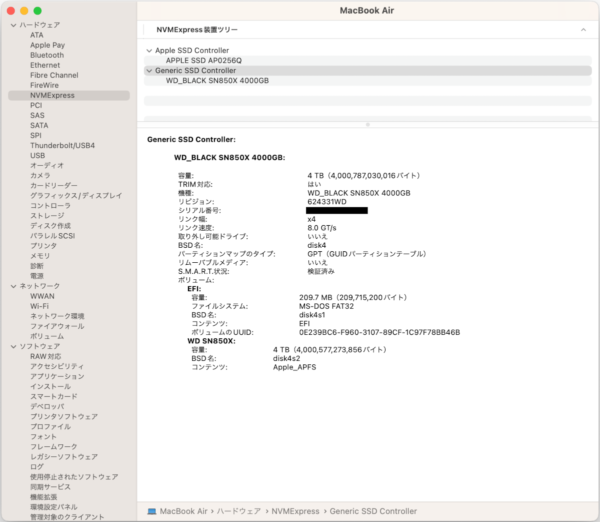Click the MacBook Air laptop icon in path bar

pyautogui.click(x=152, y=511)
